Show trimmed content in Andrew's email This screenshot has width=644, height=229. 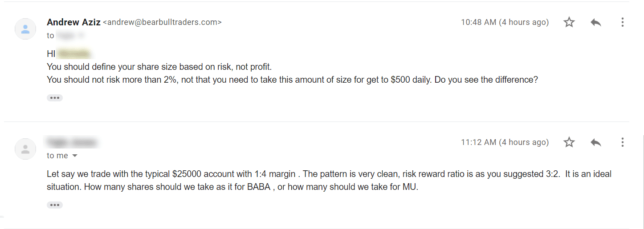[x=55, y=98]
